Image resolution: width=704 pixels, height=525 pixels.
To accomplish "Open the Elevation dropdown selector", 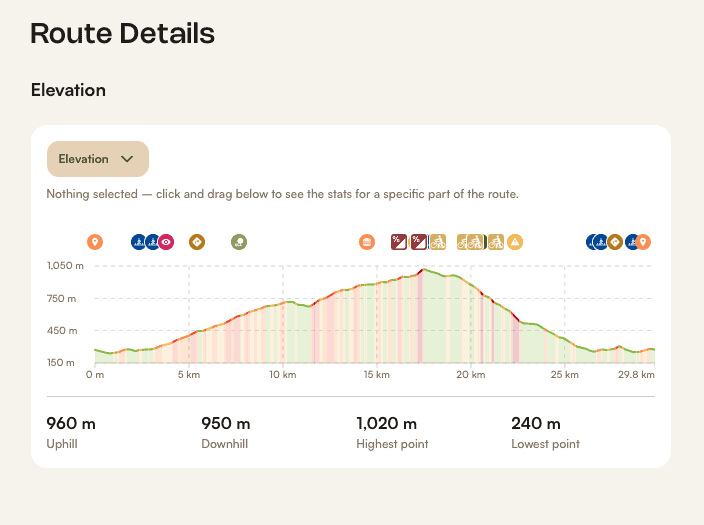I will point(98,159).
